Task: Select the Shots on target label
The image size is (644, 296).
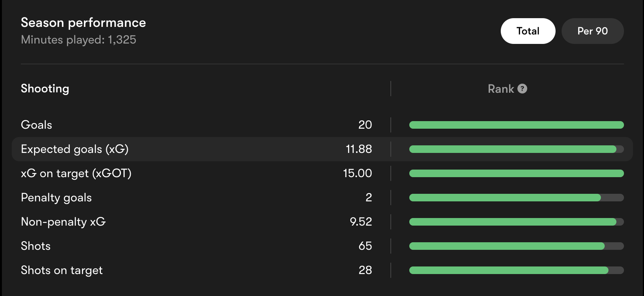Action: (x=62, y=270)
